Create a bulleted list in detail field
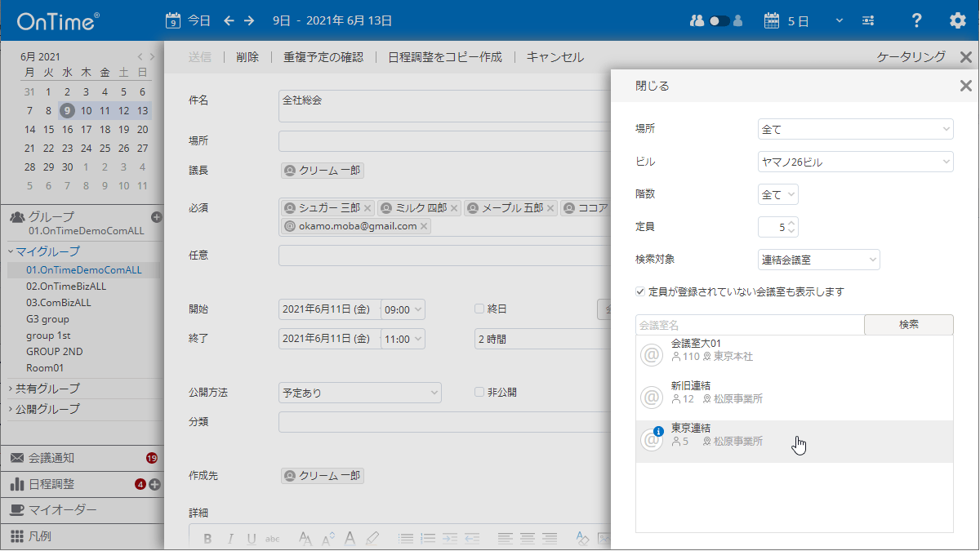Image resolution: width=980 pixels, height=551 pixels. (406, 538)
